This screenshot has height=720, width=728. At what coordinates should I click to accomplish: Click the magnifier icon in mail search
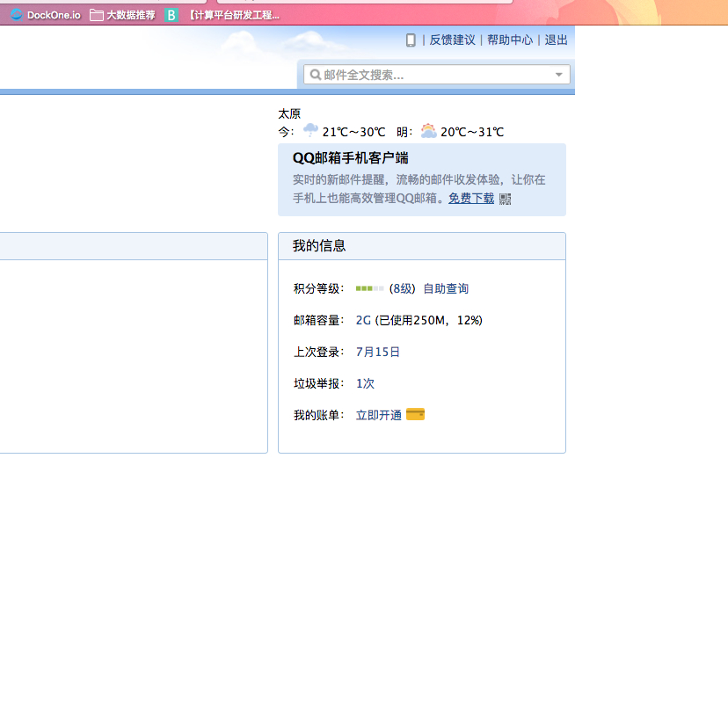316,75
